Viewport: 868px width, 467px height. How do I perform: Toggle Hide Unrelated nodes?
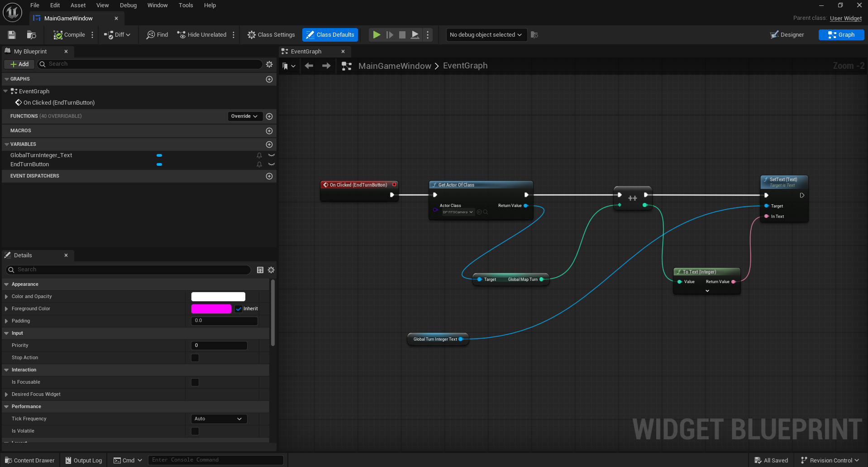click(202, 35)
